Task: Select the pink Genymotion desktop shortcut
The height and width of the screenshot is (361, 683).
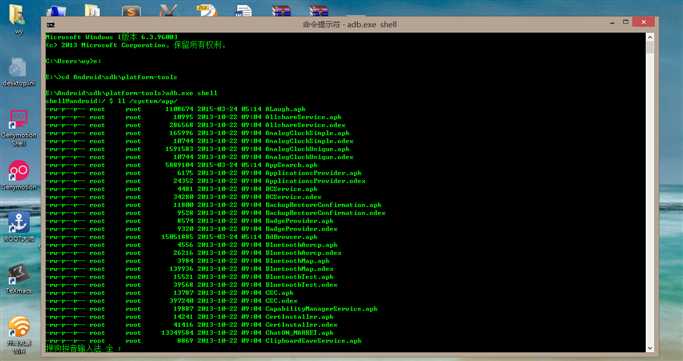Action: pyautogui.click(x=19, y=175)
